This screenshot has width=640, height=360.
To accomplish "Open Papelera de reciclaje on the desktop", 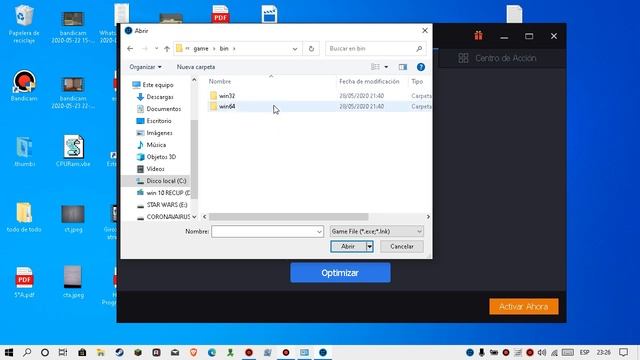I will [x=24, y=24].
